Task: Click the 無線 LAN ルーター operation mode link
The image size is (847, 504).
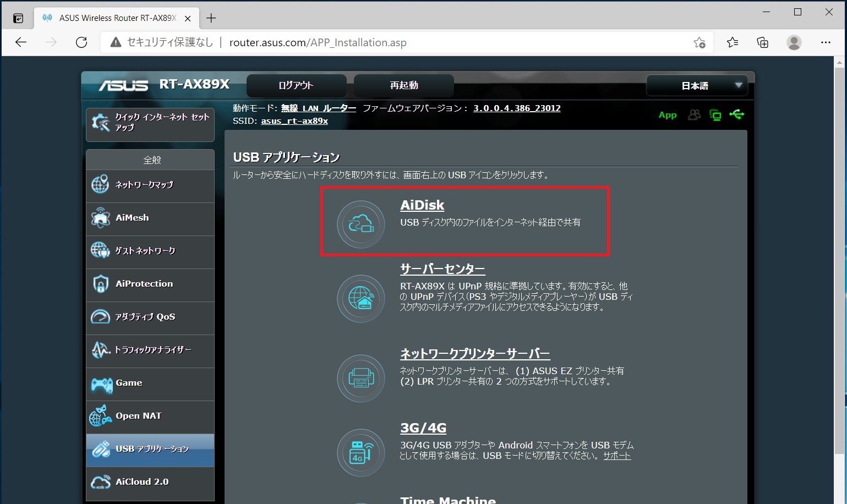Action: click(x=319, y=108)
